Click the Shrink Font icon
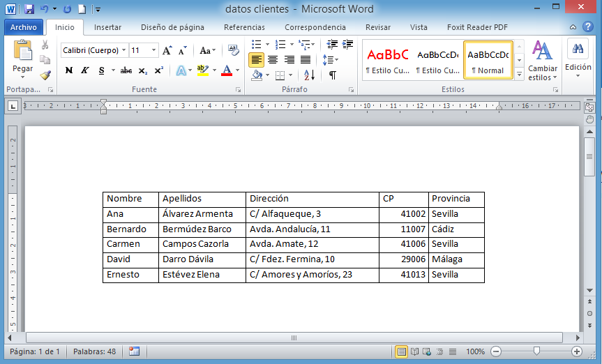 click(183, 50)
